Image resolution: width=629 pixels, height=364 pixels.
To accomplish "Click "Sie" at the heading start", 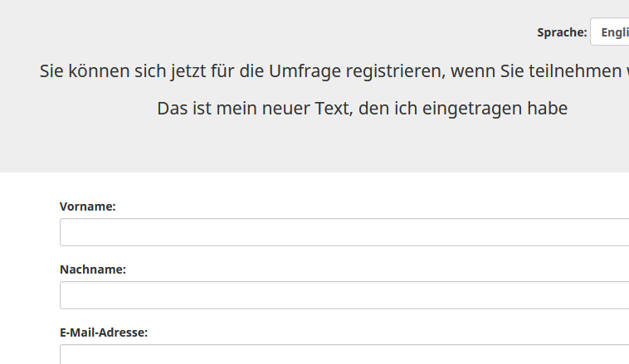I will tap(52, 70).
